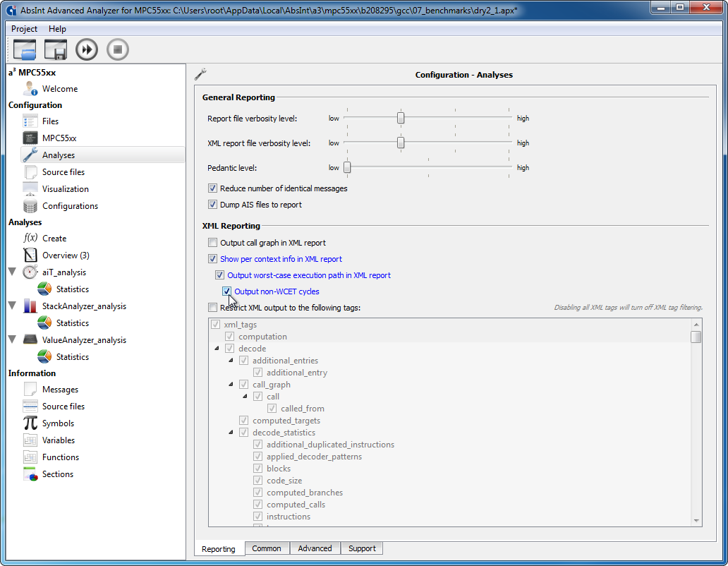Viewport: 728px width, 566px height.
Task: Click Statistics pie icon under aiT_analysis
Action: (44, 289)
